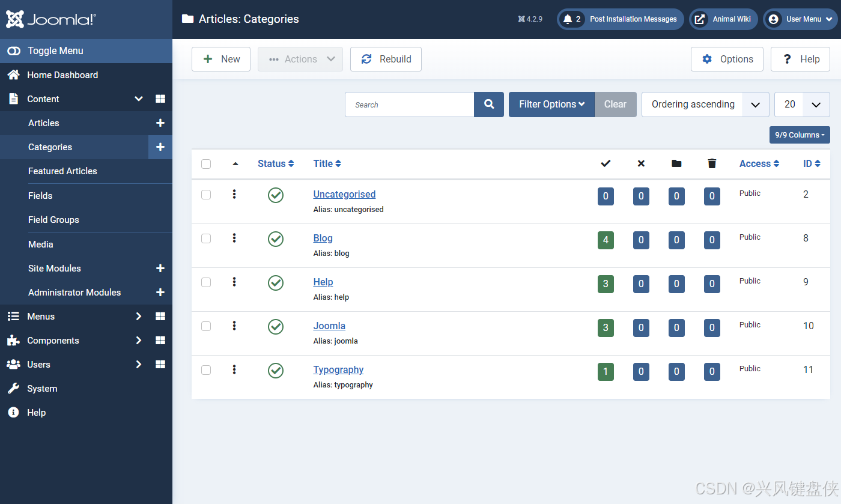Open the Ordering ascending dropdown

click(705, 105)
